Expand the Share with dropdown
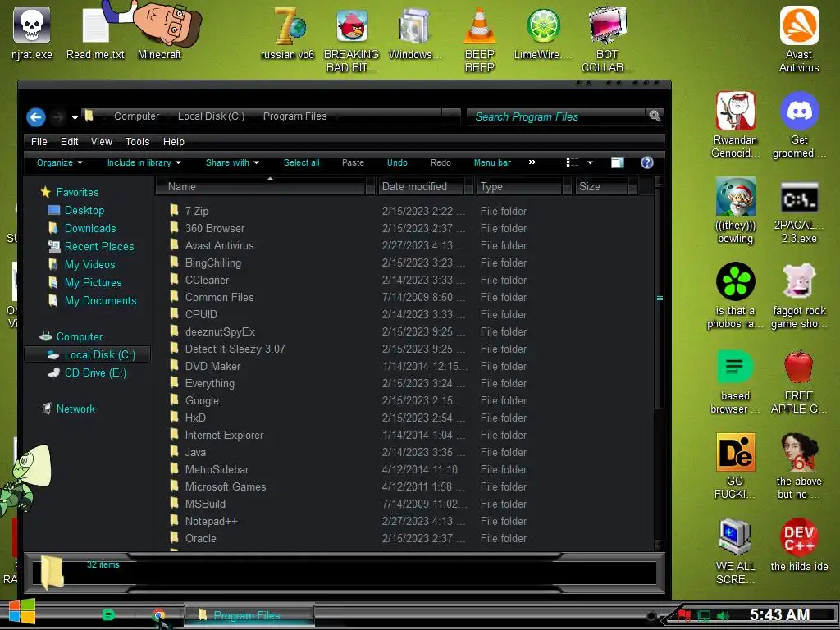 tap(232, 163)
